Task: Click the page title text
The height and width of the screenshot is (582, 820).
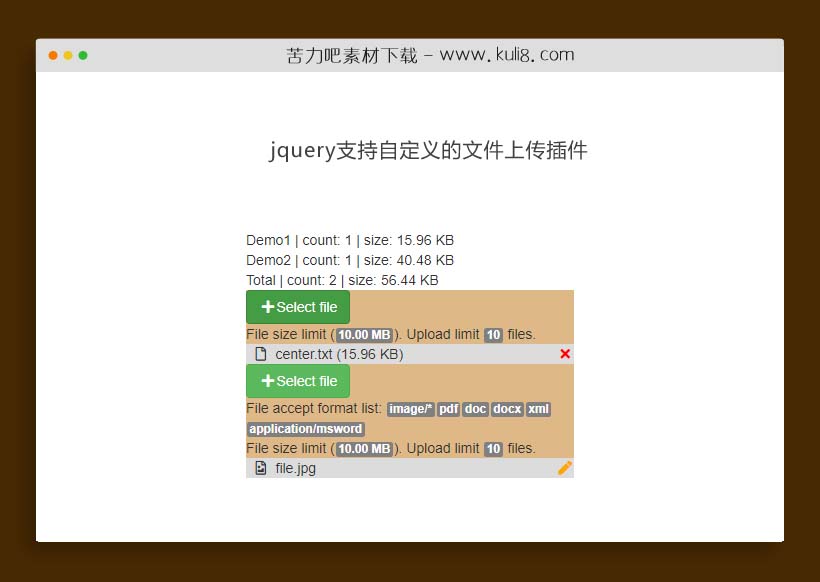Action: (x=429, y=151)
